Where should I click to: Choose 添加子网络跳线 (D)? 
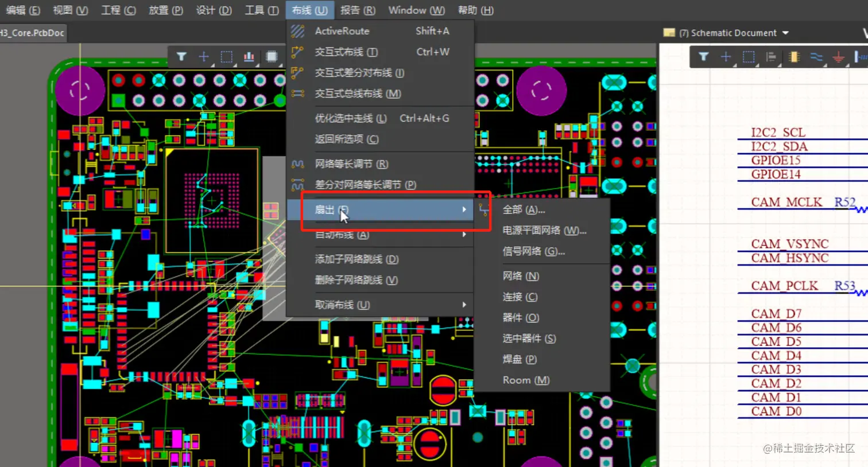[379, 259]
